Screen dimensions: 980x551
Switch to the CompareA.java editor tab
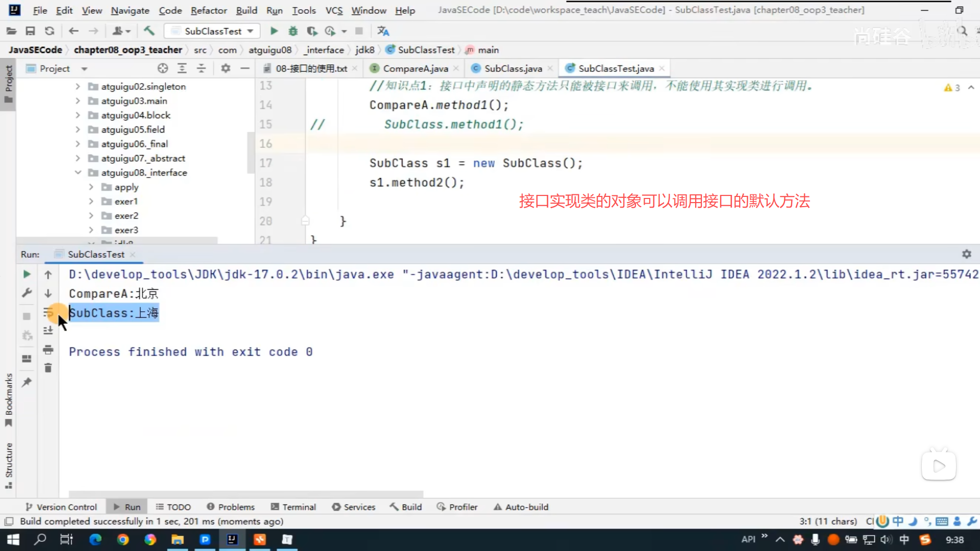click(415, 68)
